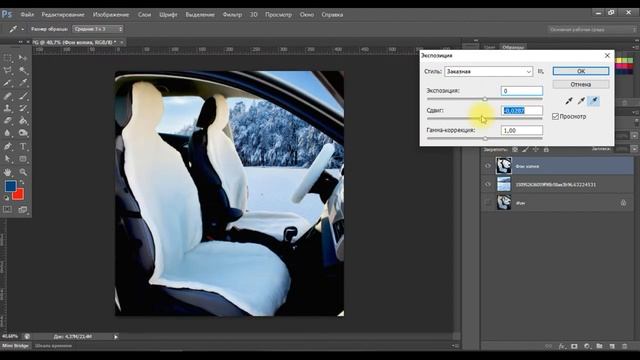The height and width of the screenshot is (360, 640).
Task: Open the Редактирование menu
Action: (63, 14)
